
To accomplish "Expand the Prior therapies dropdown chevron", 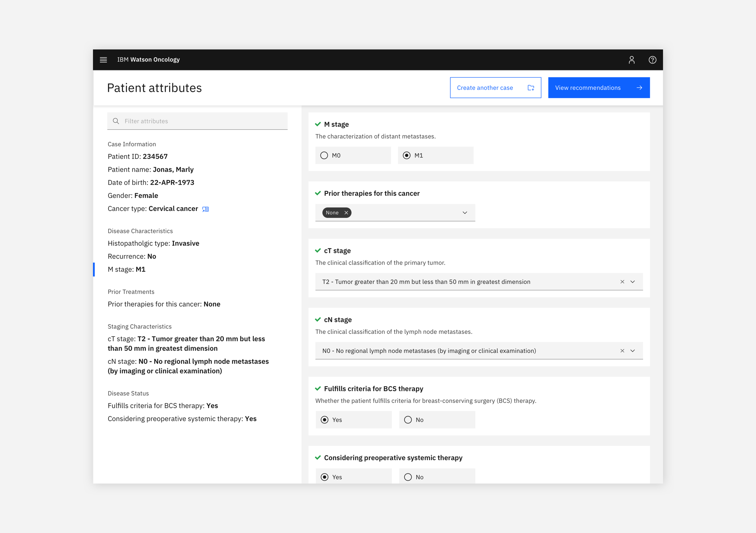I will (x=464, y=213).
